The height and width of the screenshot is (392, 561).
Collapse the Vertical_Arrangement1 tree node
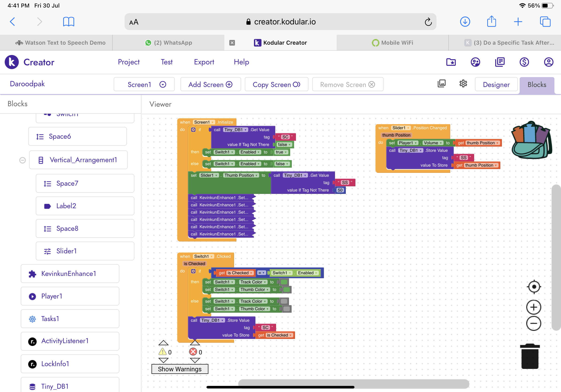(23, 160)
